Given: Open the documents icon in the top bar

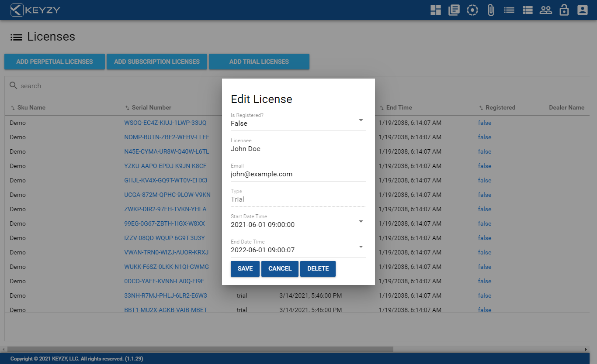Looking at the screenshot, I should click(454, 10).
